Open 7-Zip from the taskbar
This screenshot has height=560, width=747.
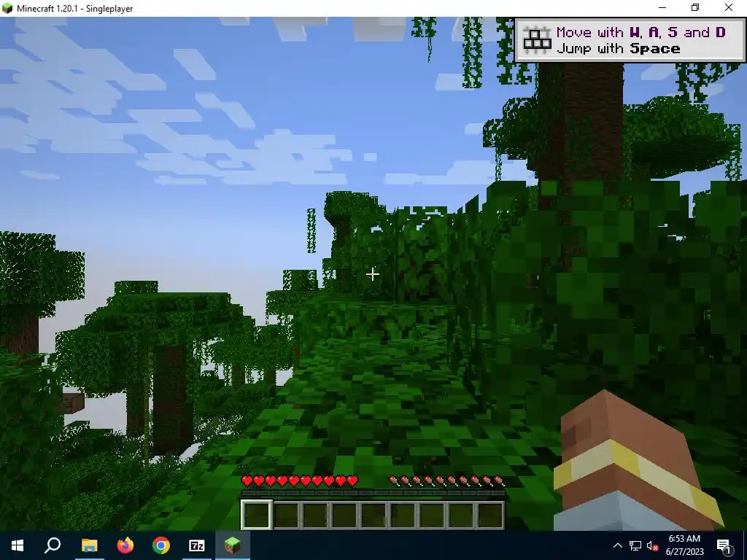[197, 545]
